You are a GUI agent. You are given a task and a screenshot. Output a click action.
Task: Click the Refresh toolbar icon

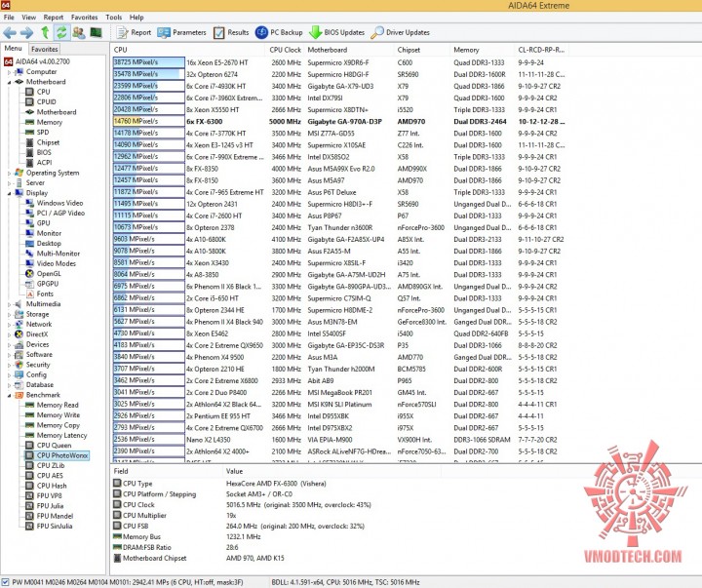[x=61, y=32]
